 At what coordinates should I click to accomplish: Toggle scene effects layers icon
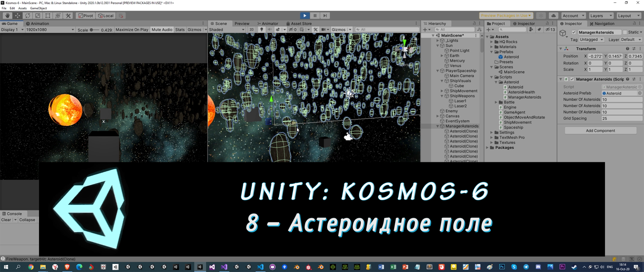pos(278,29)
